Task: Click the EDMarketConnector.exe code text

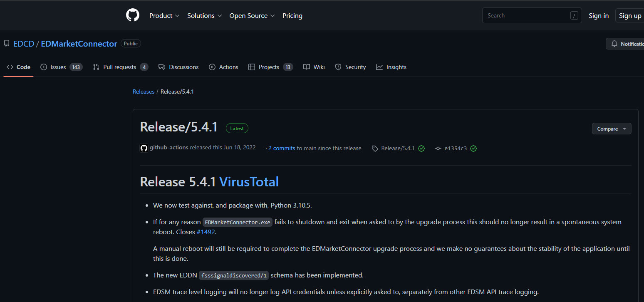Action: (238, 222)
